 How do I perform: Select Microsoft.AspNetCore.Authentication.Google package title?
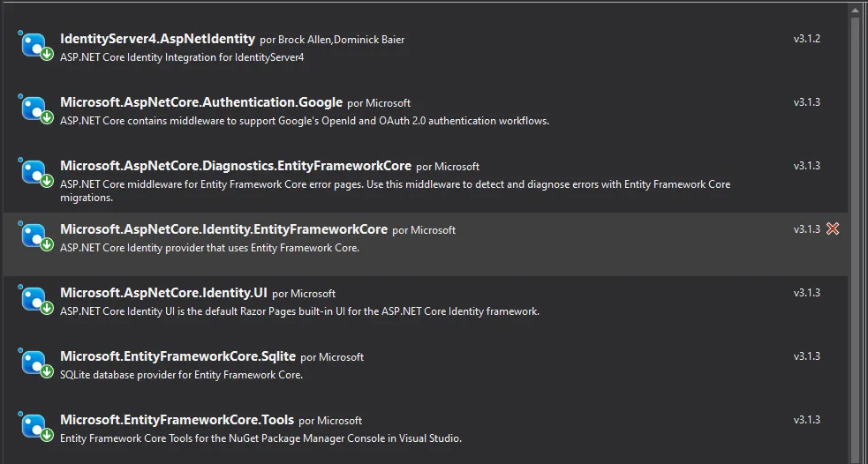pos(200,102)
